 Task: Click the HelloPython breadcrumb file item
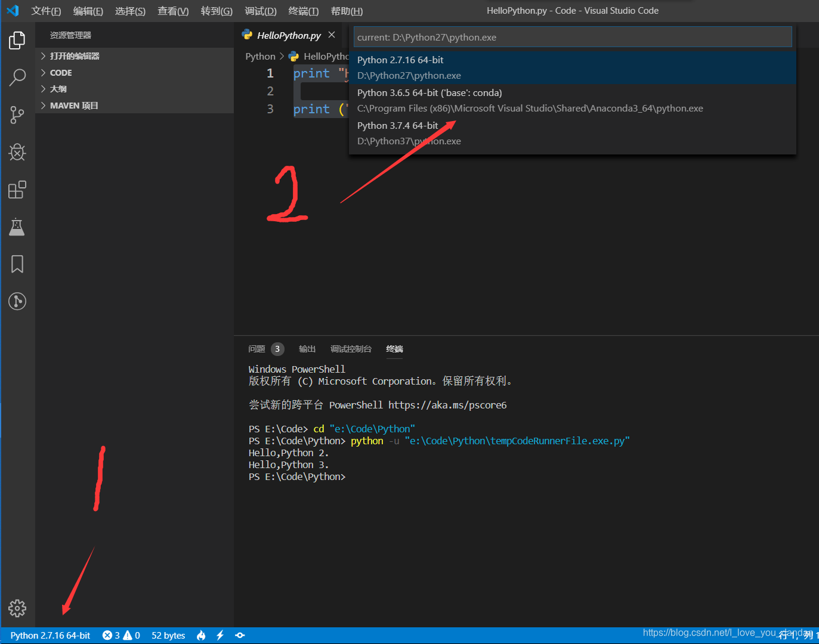click(319, 56)
